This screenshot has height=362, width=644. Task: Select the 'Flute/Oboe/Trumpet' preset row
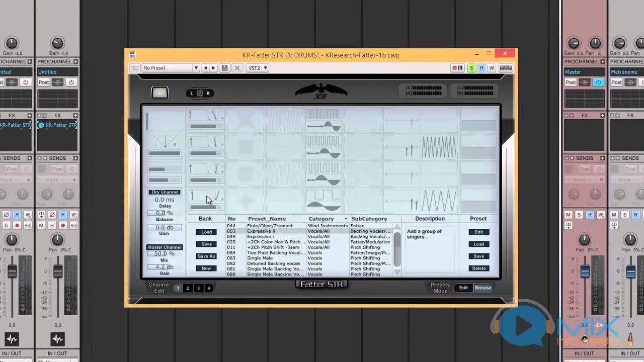[308, 226]
